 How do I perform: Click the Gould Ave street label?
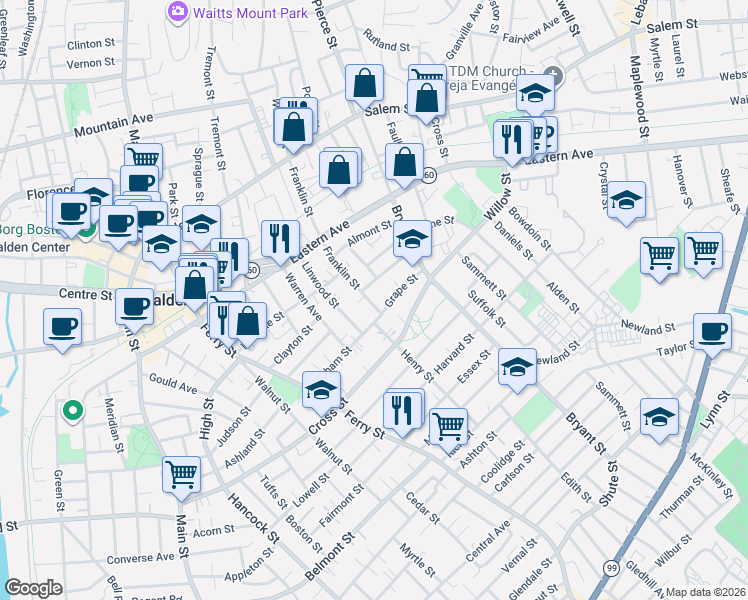pyautogui.click(x=173, y=383)
